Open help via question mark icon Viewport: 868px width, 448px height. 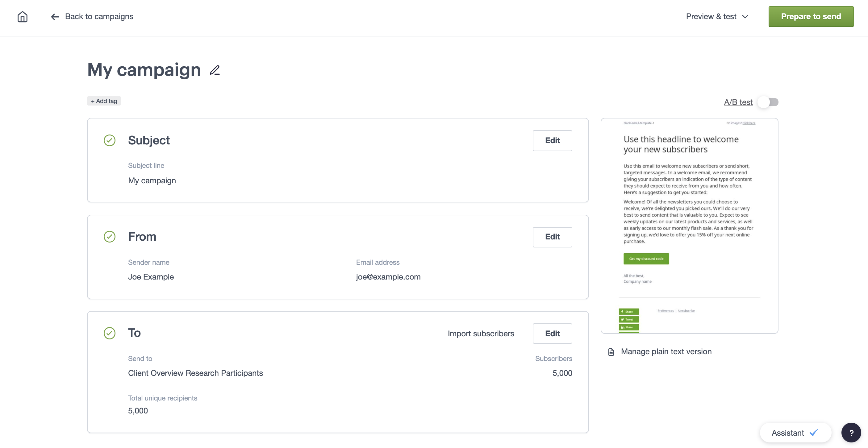point(851,433)
